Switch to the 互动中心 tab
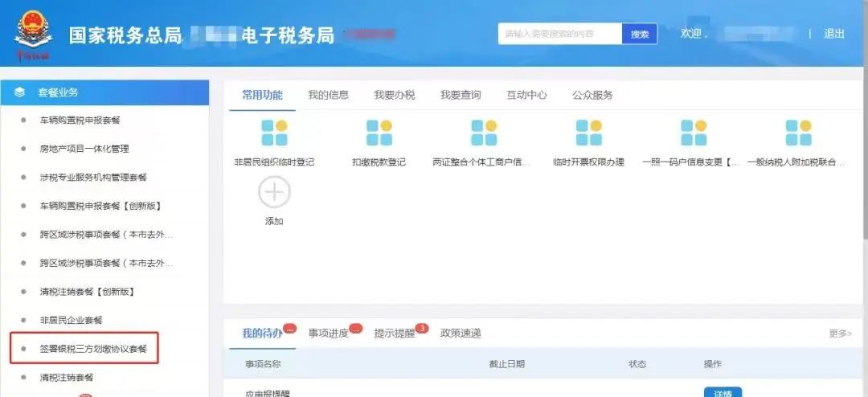This screenshot has height=397, width=868. pyautogui.click(x=526, y=95)
